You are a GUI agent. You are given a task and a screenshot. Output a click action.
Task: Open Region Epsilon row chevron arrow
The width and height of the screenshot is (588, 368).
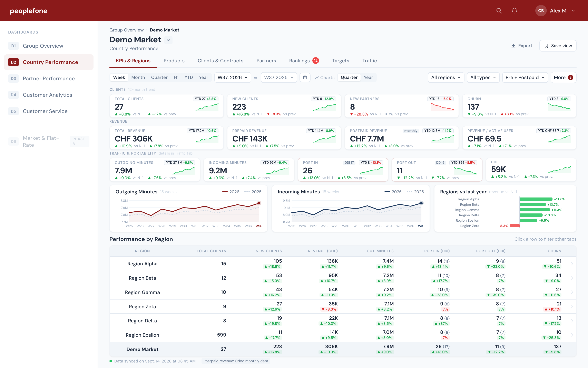(x=572, y=335)
